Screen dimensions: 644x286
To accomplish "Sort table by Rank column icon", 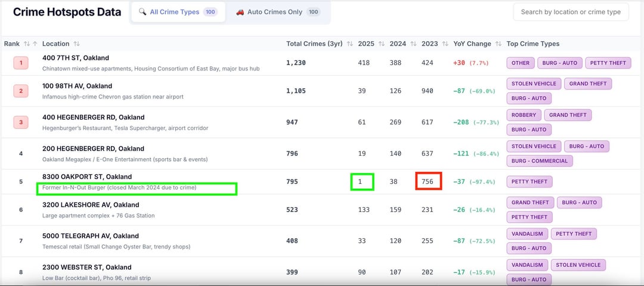I will [x=26, y=44].
